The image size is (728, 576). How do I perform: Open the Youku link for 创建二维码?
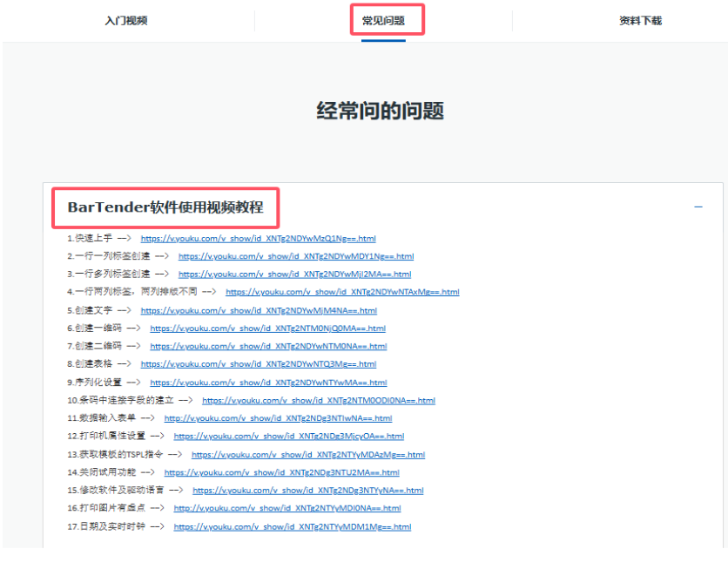[268, 346]
